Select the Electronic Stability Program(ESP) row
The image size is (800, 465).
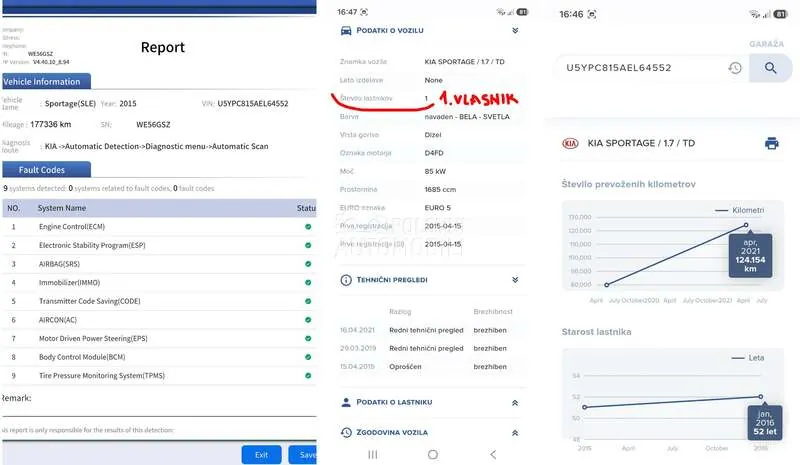(x=159, y=245)
